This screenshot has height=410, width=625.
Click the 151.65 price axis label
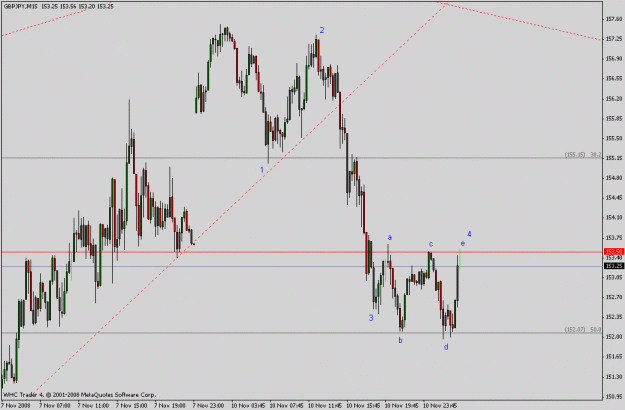pos(614,357)
